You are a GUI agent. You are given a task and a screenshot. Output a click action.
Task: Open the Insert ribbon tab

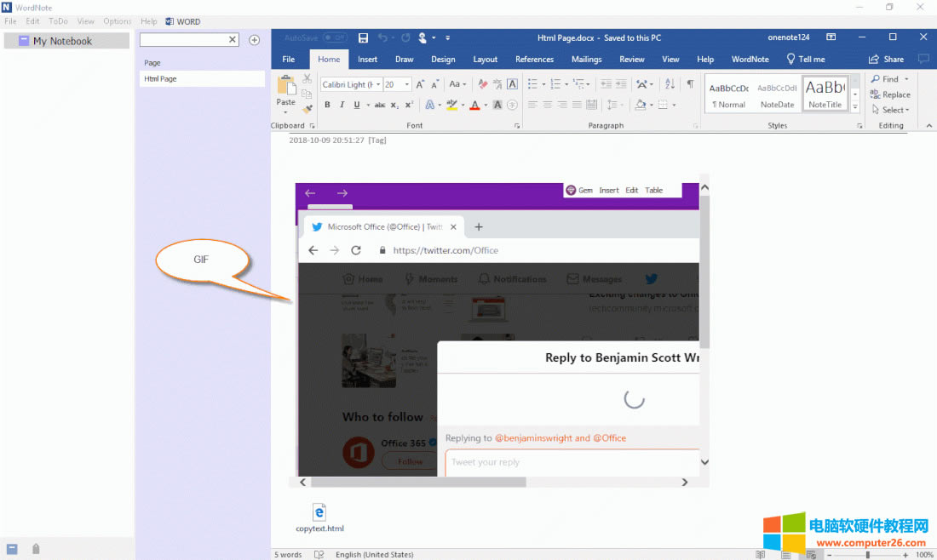[367, 60]
